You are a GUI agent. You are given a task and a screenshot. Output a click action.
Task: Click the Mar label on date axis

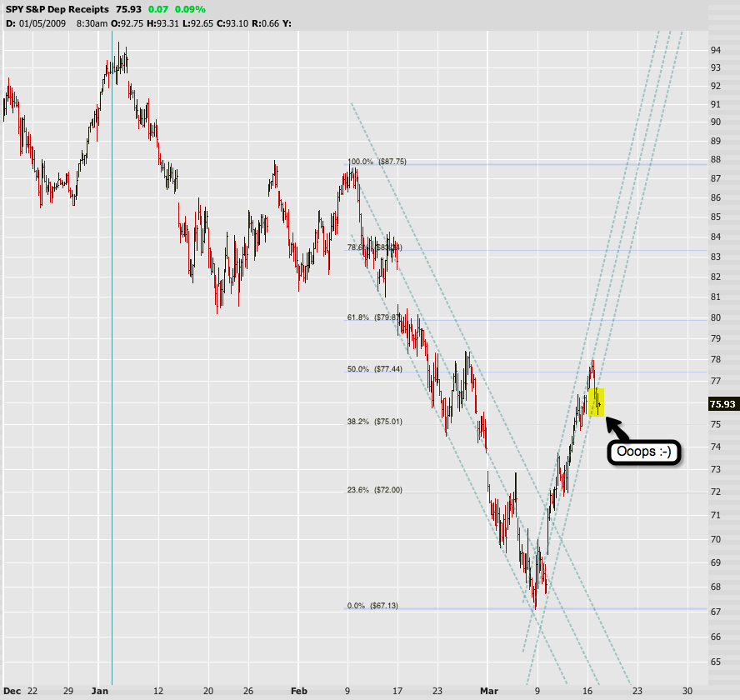click(489, 691)
